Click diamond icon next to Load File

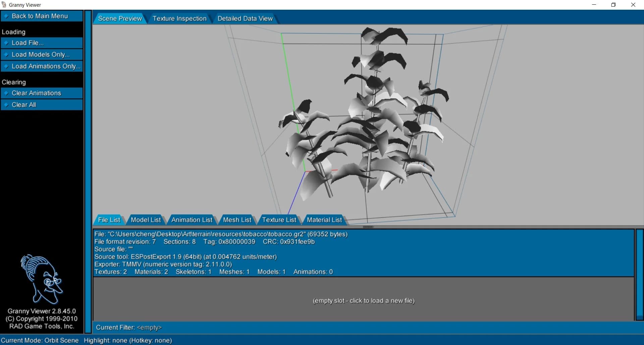point(6,43)
